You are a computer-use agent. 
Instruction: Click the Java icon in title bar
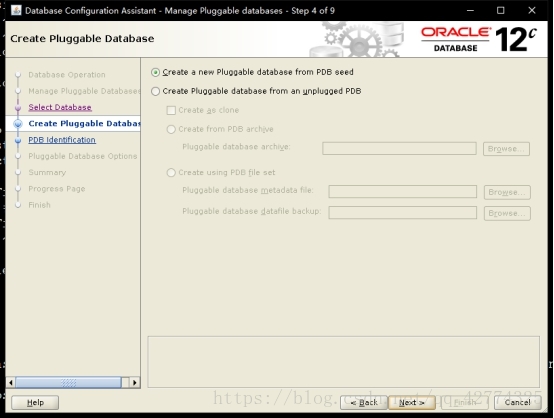pyautogui.click(x=16, y=10)
